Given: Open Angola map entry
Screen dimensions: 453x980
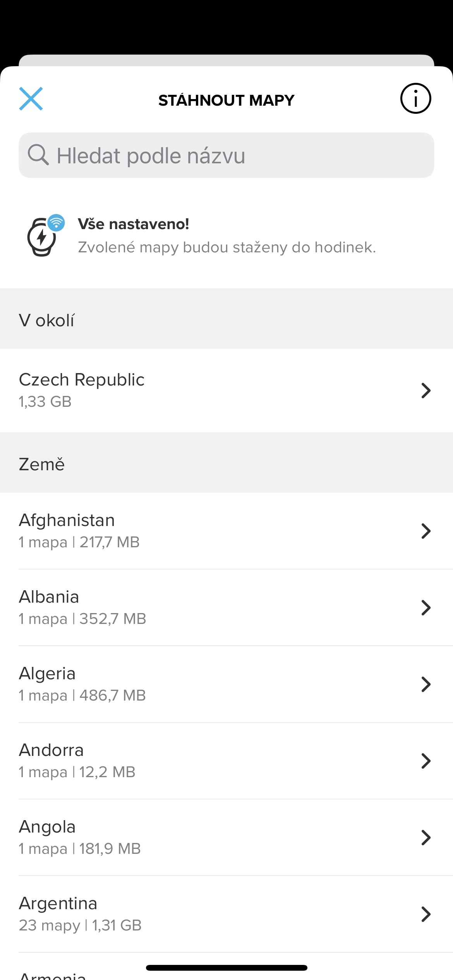Looking at the screenshot, I should (x=155, y=838).
